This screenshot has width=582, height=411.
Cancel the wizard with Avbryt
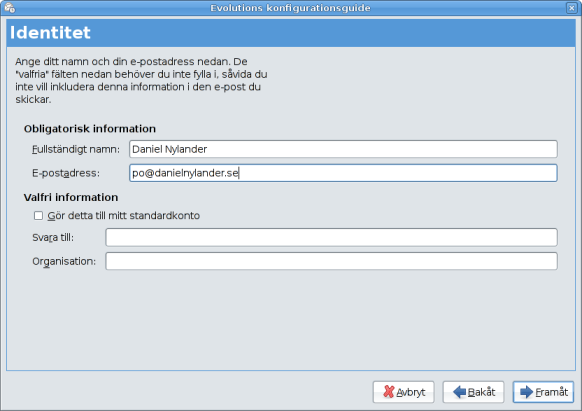pos(403,392)
